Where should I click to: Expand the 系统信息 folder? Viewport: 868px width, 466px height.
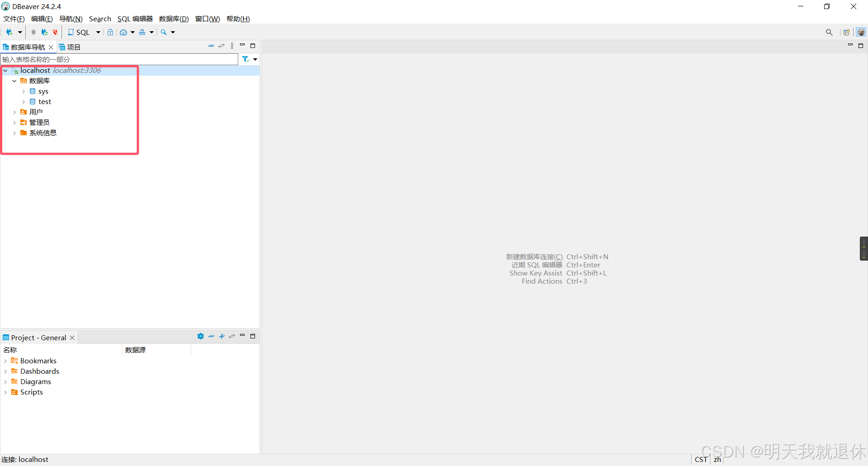coord(14,133)
